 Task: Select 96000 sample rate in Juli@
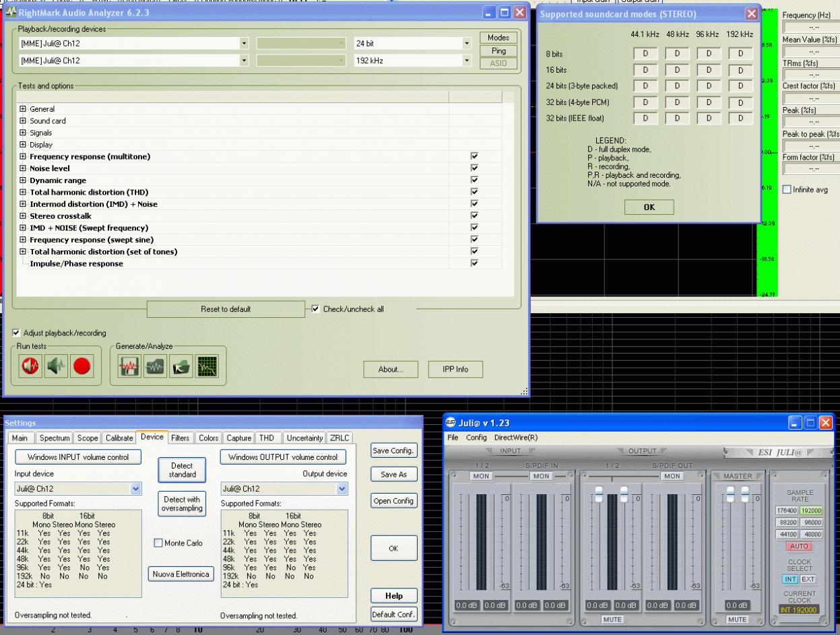(x=811, y=522)
